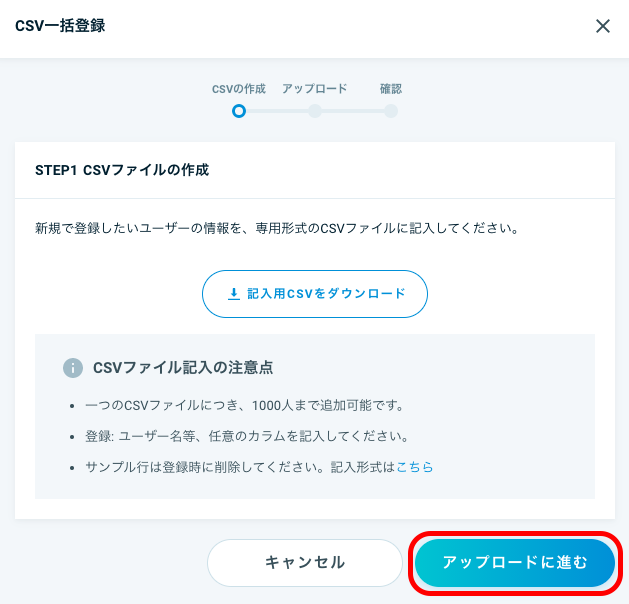Image resolution: width=629 pixels, height=604 pixels.
Task: Click the CSVの作成 step label
Action: point(239,89)
